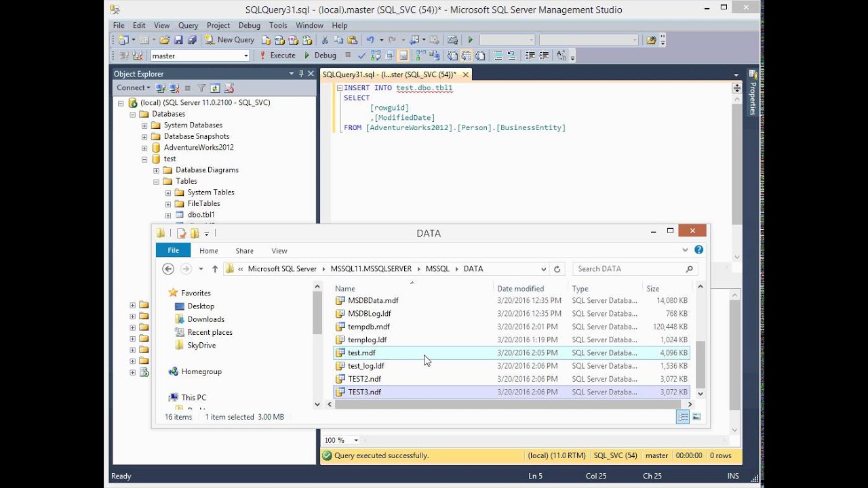Expand the Database Diagrams folder
Image resolution: width=868 pixels, height=488 pixels.
coord(156,170)
